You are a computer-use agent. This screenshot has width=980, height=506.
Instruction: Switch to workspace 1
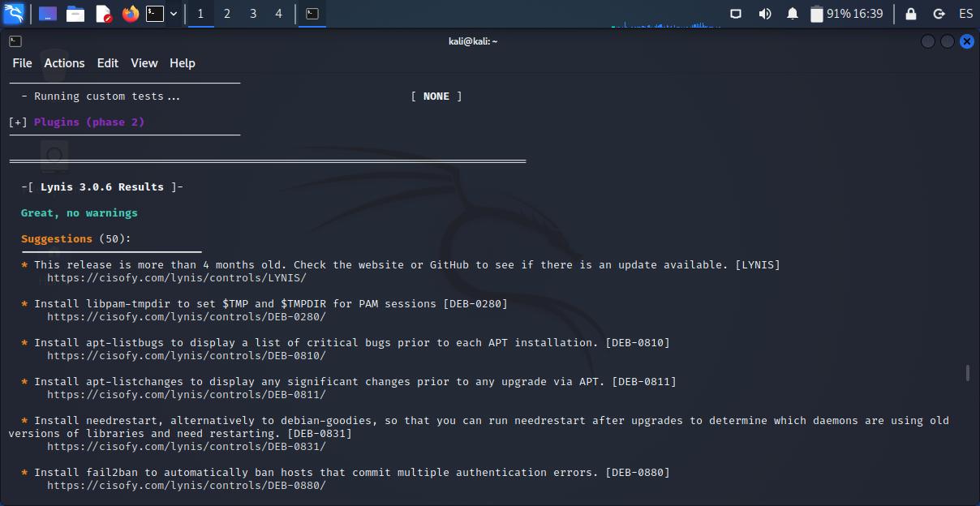tap(200, 14)
